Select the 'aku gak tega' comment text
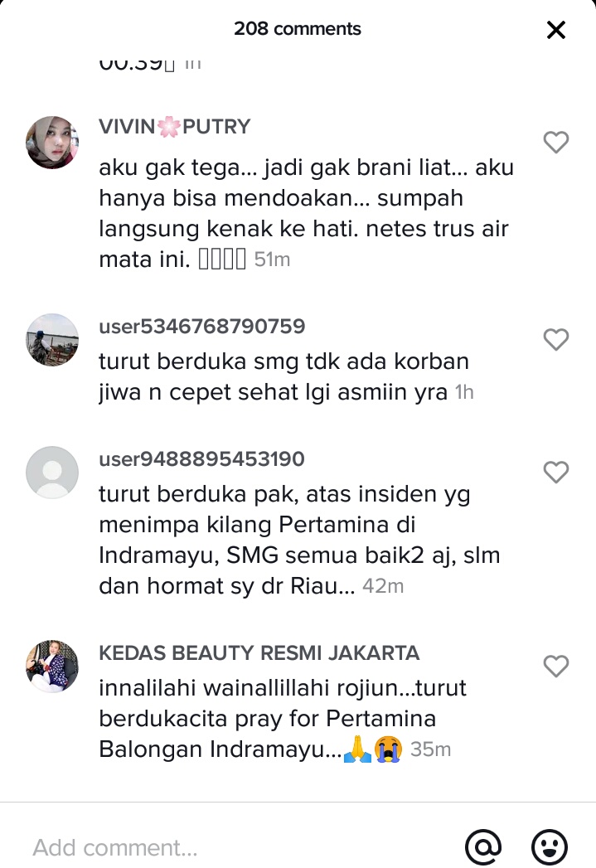 (306, 213)
